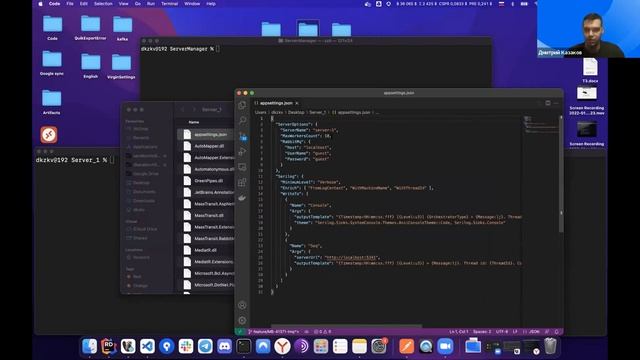The height and width of the screenshot is (360, 640).
Task: Open Zoom from the Dock
Action: tap(445, 346)
